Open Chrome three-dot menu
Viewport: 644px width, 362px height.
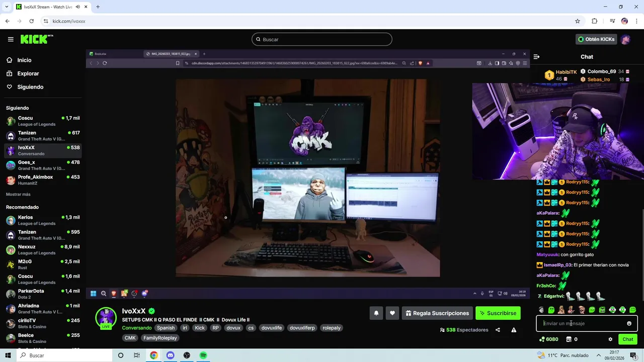tap(636, 21)
